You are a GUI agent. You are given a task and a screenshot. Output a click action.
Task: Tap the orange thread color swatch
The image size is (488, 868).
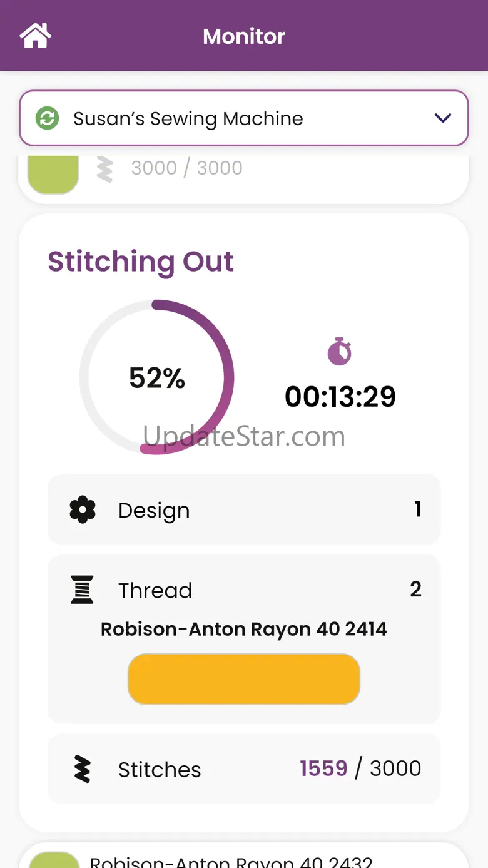click(244, 679)
